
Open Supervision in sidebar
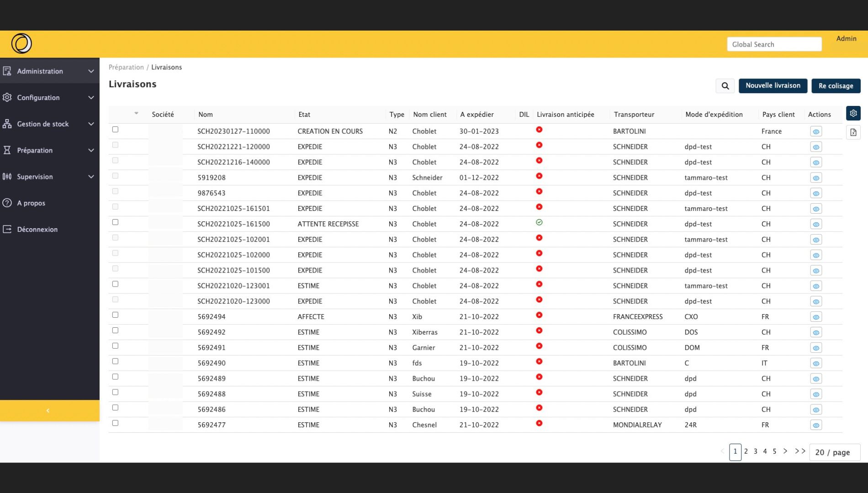[35, 177]
